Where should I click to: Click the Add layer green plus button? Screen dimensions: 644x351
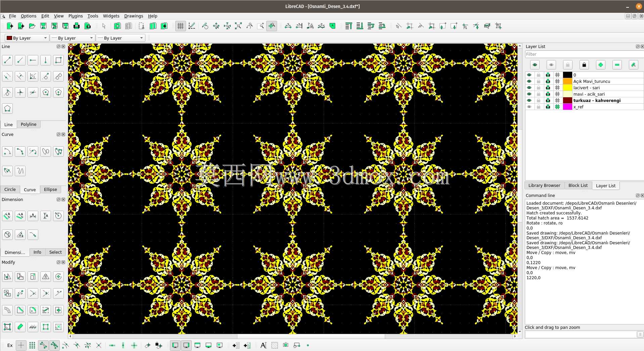tap(601, 65)
